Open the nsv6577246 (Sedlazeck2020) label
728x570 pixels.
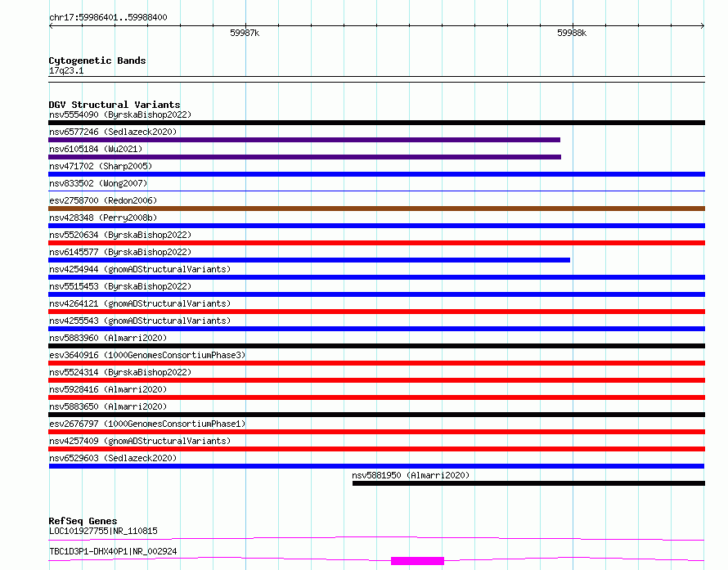113,132
